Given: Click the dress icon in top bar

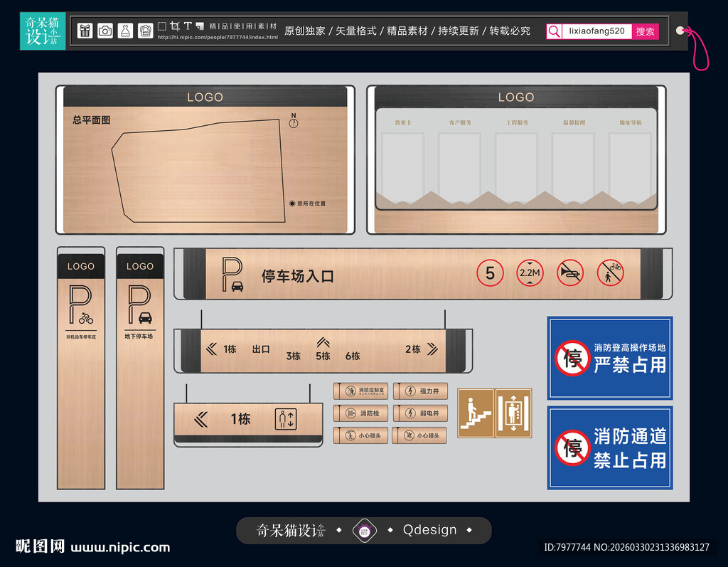Looking at the screenshot, I should [125, 31].
